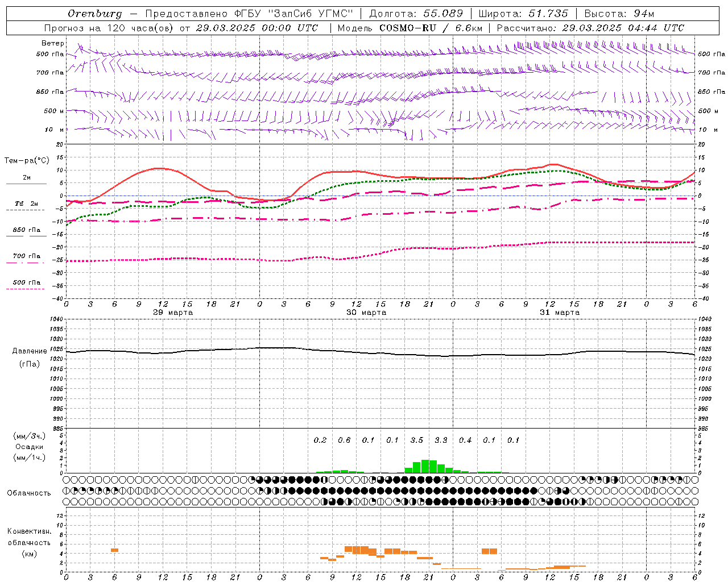Click the Orenburg station name in header
The height and width of the screenshot is (582, 728).
tap(94, 14)
